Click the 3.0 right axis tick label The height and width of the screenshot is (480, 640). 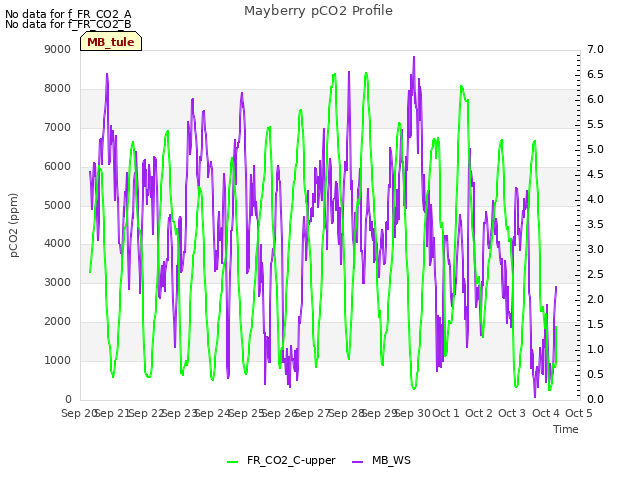pyautogui.click(x=595, y=249)
